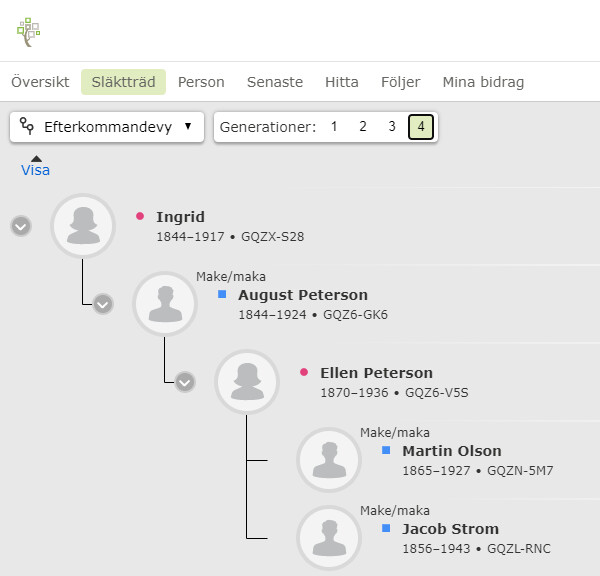Click Ellen Peterson's portrait avatar
Image resolution: width=600 pixels, height=576 pixels.
click(x=247, y=382)
